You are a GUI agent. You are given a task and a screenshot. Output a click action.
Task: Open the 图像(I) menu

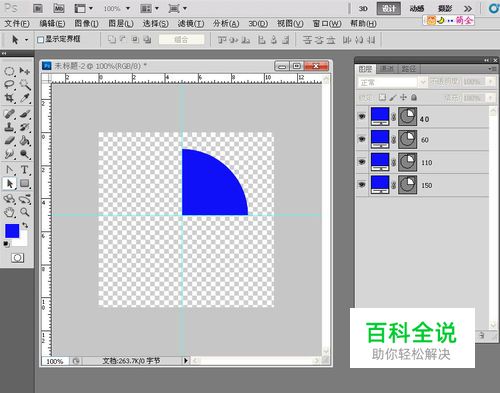(86, 23)
